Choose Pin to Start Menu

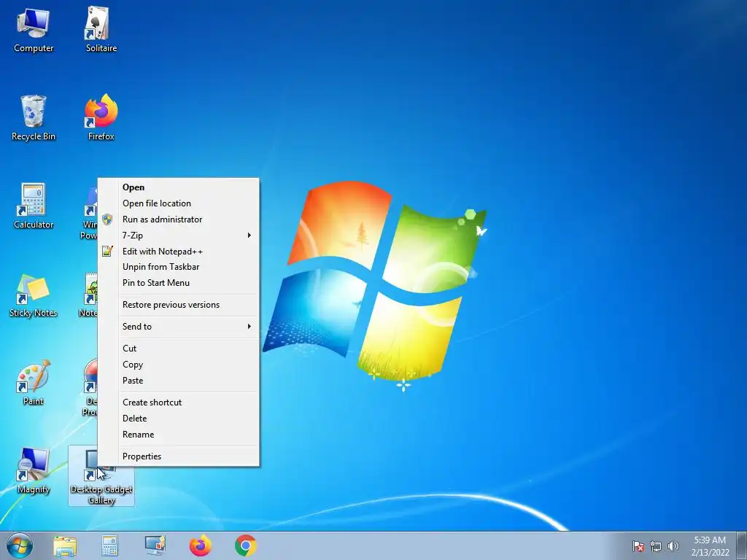point(179,283)
